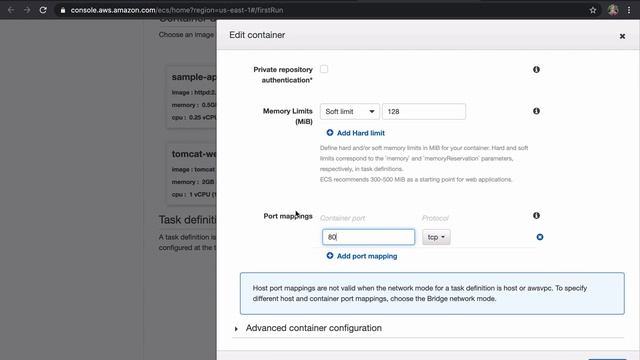Image resolution: width=640 pixels, height=360 pixels.
Task: Click the 'Port mappings' label
Action: (x=288, y=216)
